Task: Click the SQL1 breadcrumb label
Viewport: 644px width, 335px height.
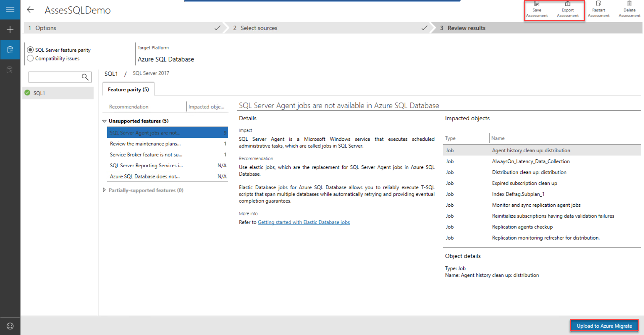Action: pos(111,74)
